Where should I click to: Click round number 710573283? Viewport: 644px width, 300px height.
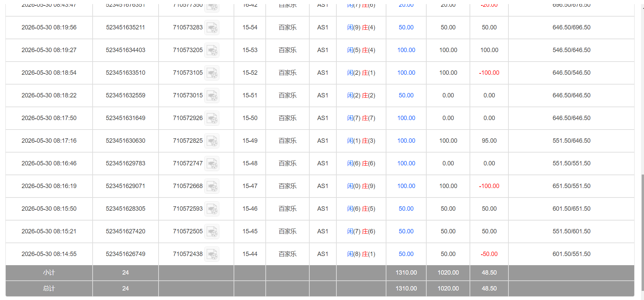[x=188, y=27]
